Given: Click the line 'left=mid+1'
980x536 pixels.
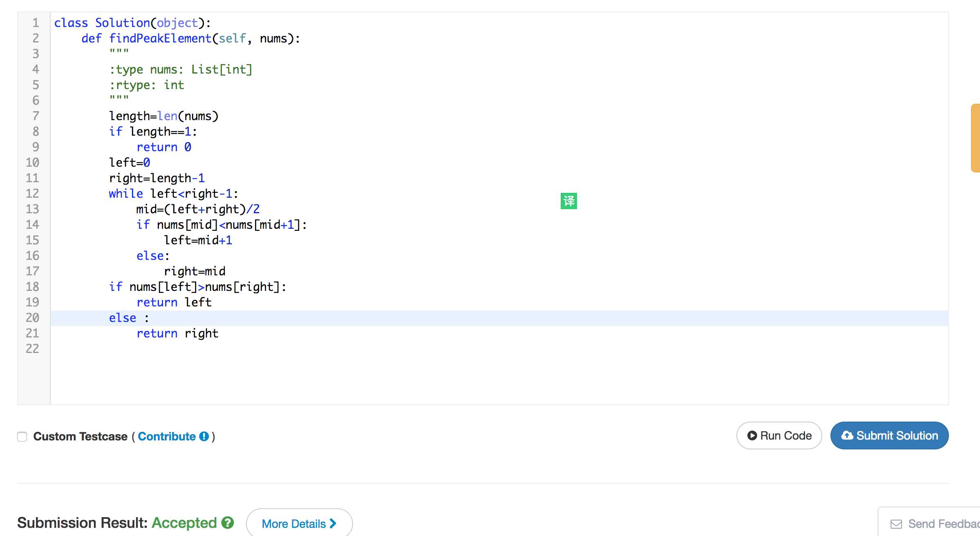Looking at the screenshot, I should [198, 240].
